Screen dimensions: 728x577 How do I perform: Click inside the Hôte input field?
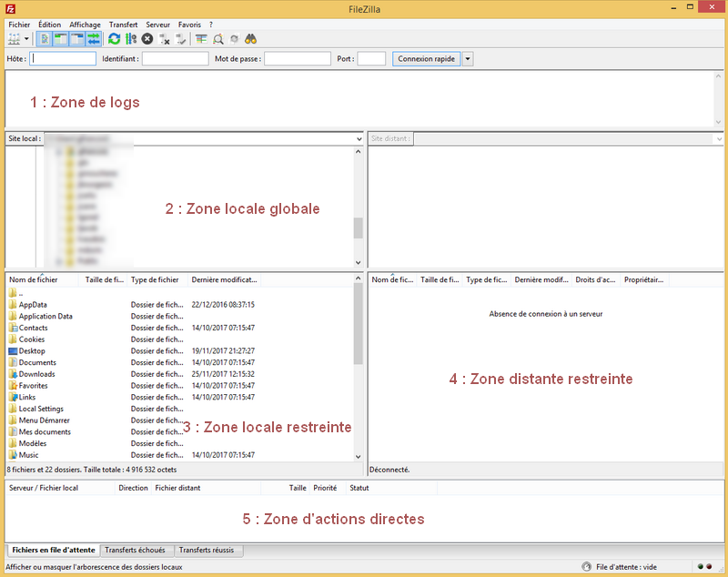62,57
